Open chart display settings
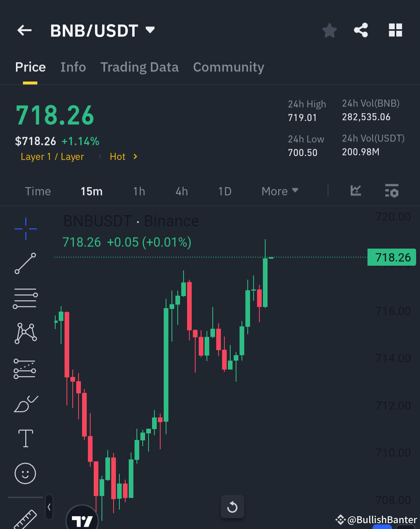This screenshot has height=529, width=420. (392, 191)
